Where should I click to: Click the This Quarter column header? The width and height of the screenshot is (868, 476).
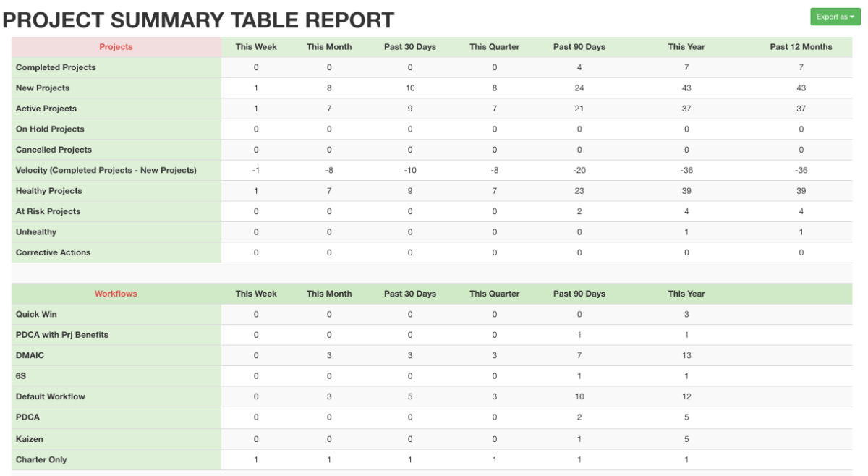(494, 46)
